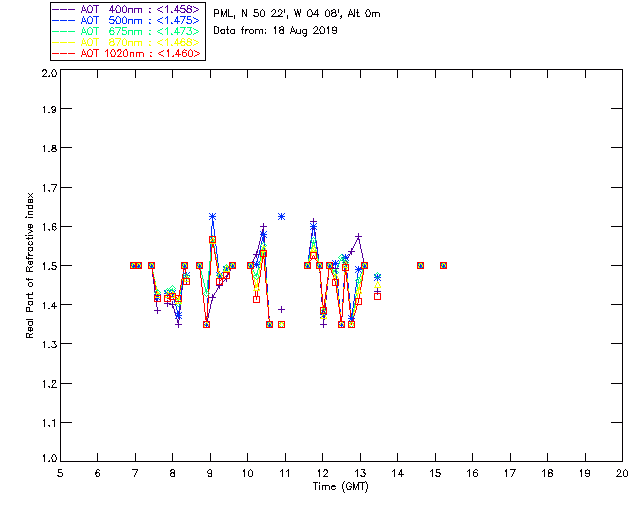Click x-axis tick label 13
The height and width of the screenshot is (512, 640).
pyautogui.click(x=360, y=473)
